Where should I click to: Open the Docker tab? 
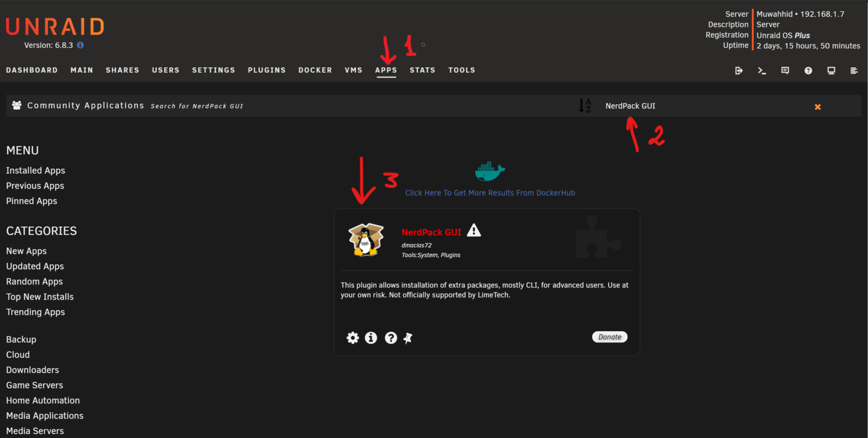[x=315, y=70]
